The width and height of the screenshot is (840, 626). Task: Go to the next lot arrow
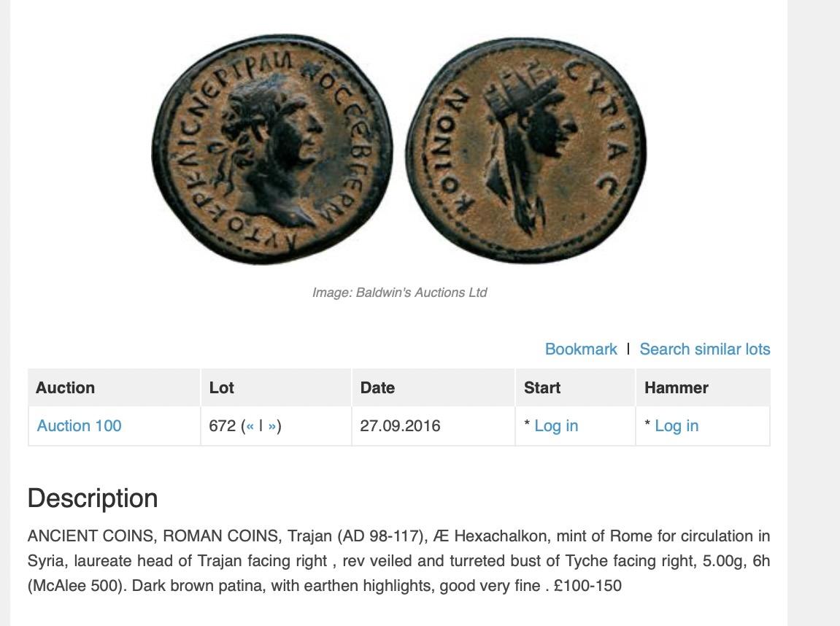271,426
